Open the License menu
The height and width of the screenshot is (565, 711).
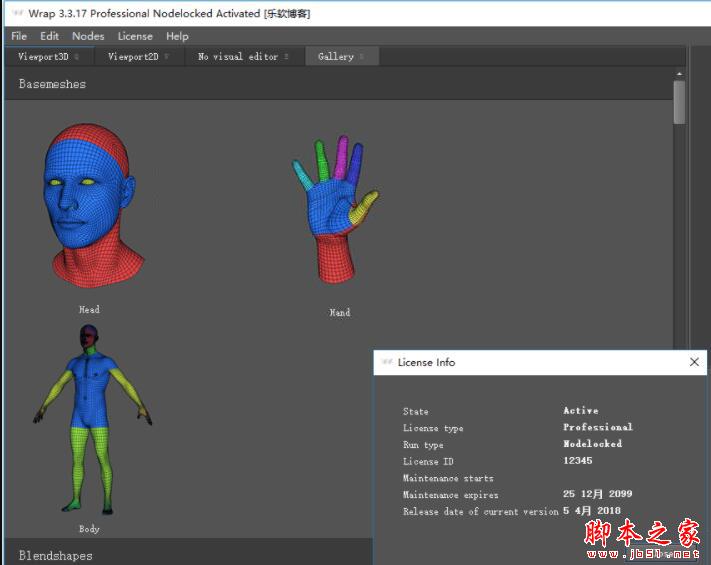(135, 36)
